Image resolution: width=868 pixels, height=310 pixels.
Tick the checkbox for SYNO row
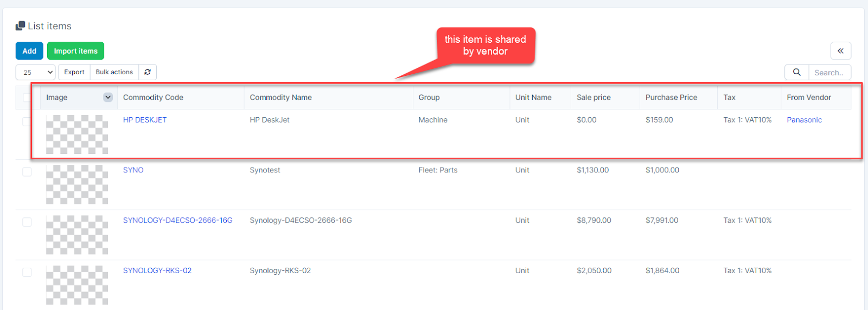tap(27, 172)
